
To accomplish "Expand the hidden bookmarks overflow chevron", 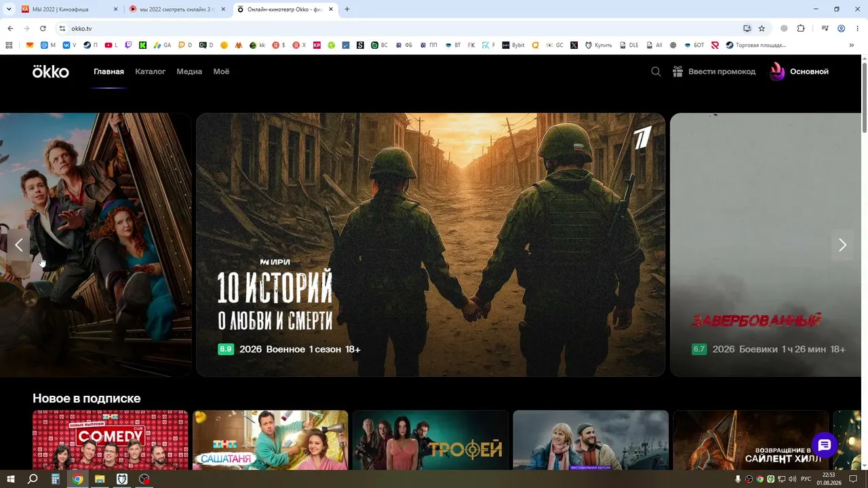I will [852, 45].
